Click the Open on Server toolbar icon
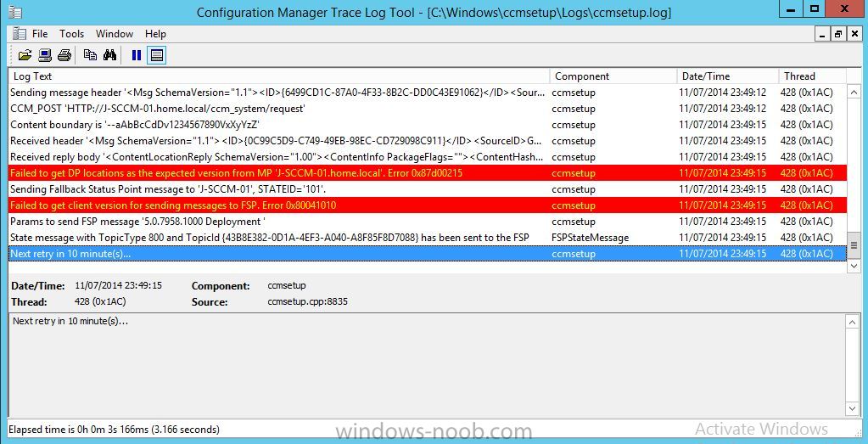Image resolution: width=868 pixels, height=444 pixels. 45,55
